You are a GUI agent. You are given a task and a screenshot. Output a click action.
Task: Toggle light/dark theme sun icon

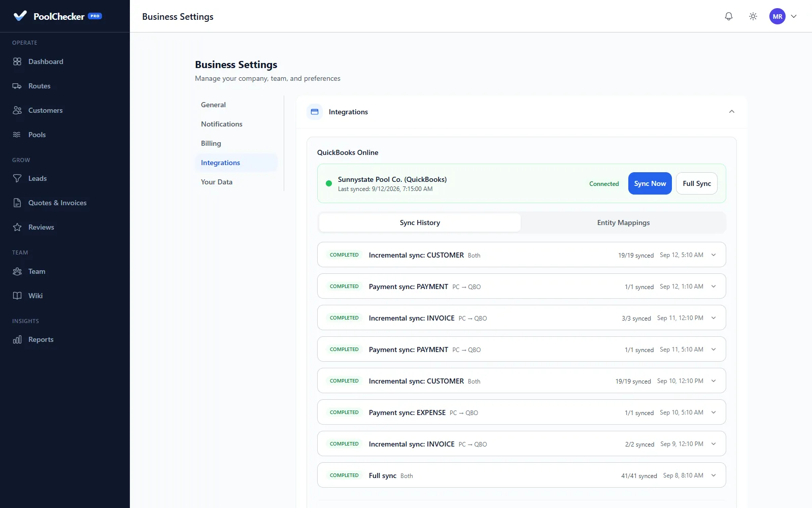(753, 16)
